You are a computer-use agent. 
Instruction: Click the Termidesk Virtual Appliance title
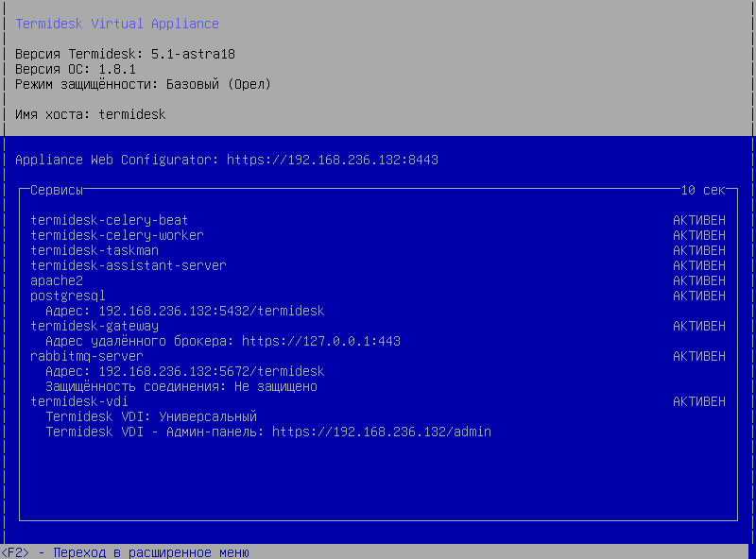(x=117, y=24)
